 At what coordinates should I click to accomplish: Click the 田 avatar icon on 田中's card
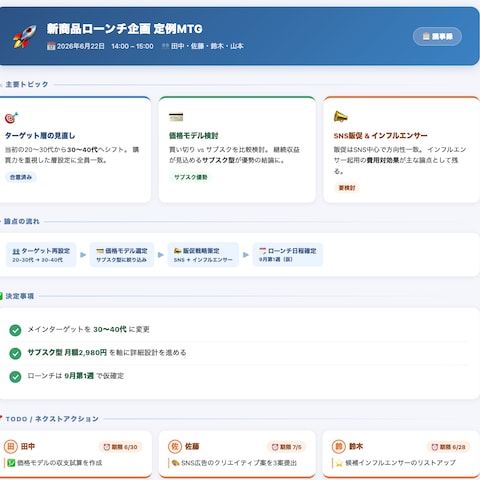pos(11,446)
